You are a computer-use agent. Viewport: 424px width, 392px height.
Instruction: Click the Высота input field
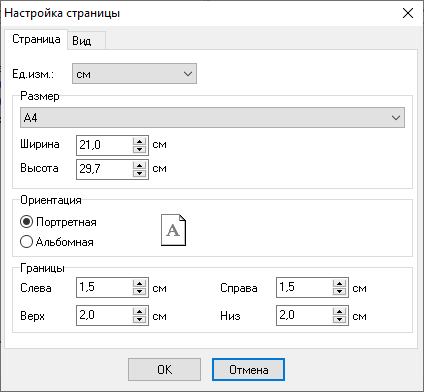(x=105, y=169)
